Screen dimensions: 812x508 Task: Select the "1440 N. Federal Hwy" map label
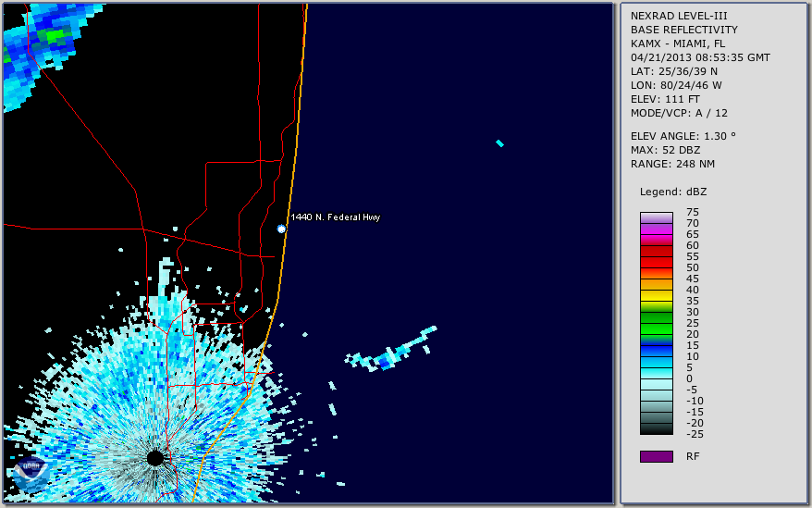click(336, 217)
